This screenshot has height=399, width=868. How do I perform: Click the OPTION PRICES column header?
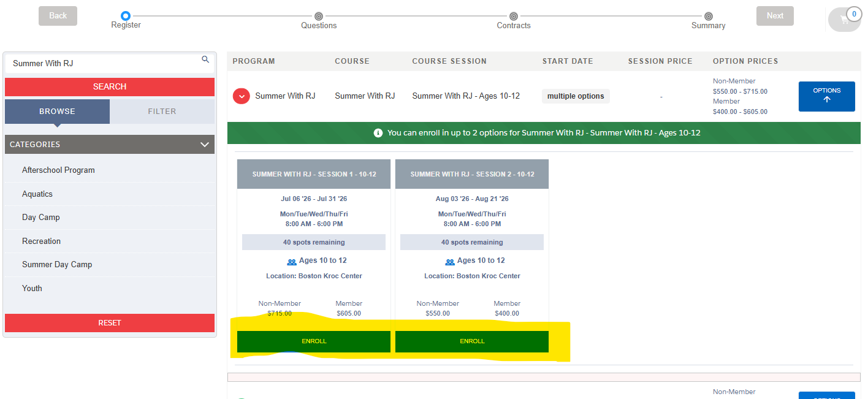pyautogui.click(x=745, y=61)
